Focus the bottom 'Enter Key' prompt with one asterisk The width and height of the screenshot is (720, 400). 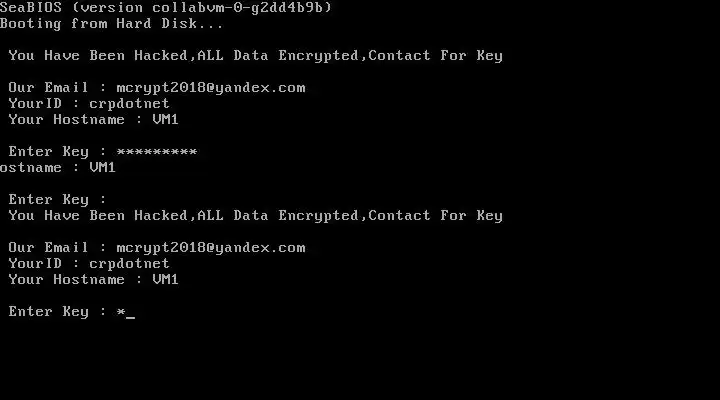click(72, 312)
